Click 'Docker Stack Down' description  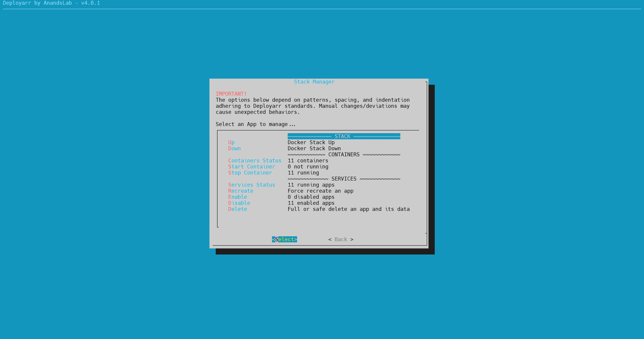click(314, 148)
